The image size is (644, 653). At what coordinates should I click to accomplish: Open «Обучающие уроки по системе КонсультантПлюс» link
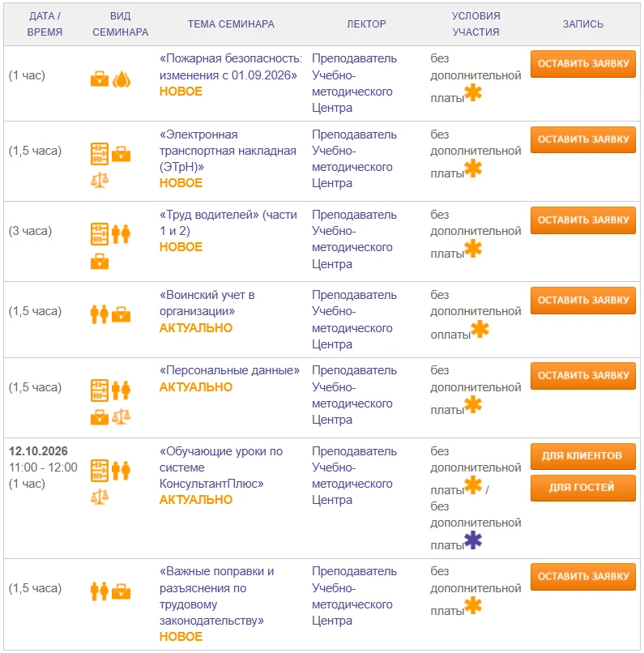click(221, 467)
